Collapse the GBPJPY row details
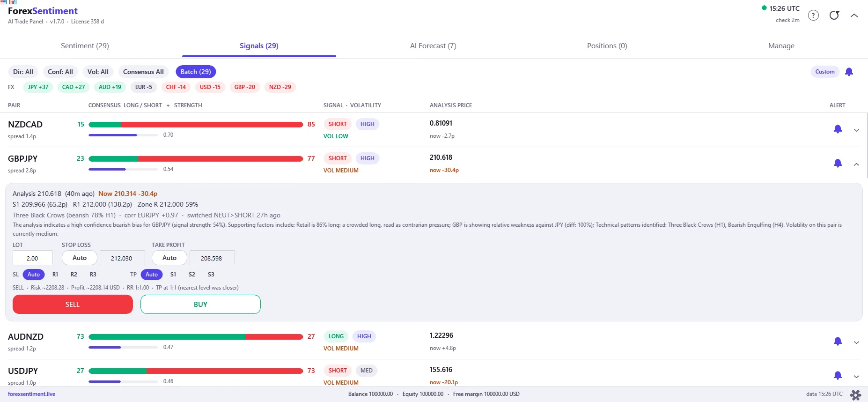The height and width of the screenshot is (402, 868). tap(856, 164)
